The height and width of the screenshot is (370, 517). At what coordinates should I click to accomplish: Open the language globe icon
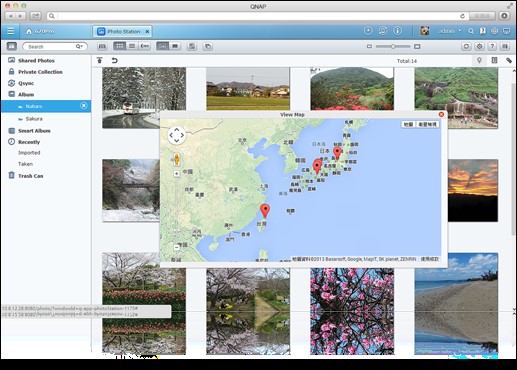click(x=494, y=31)
